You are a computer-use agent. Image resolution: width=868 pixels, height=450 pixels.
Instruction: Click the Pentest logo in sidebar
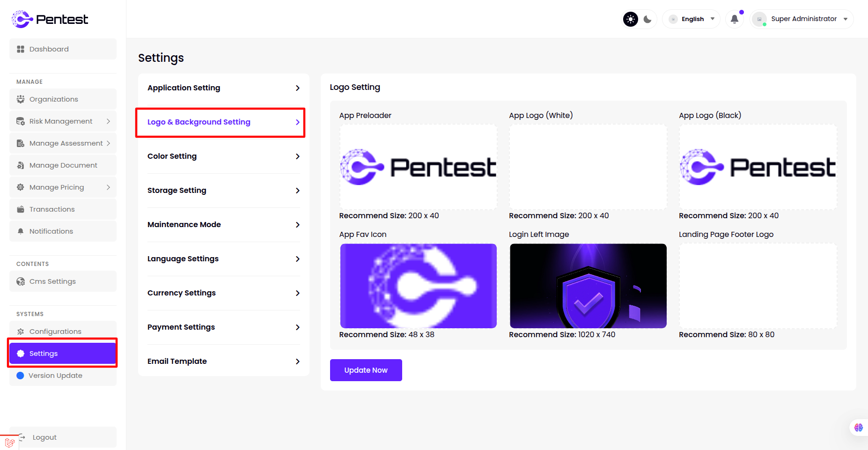(x=50, y=19)
